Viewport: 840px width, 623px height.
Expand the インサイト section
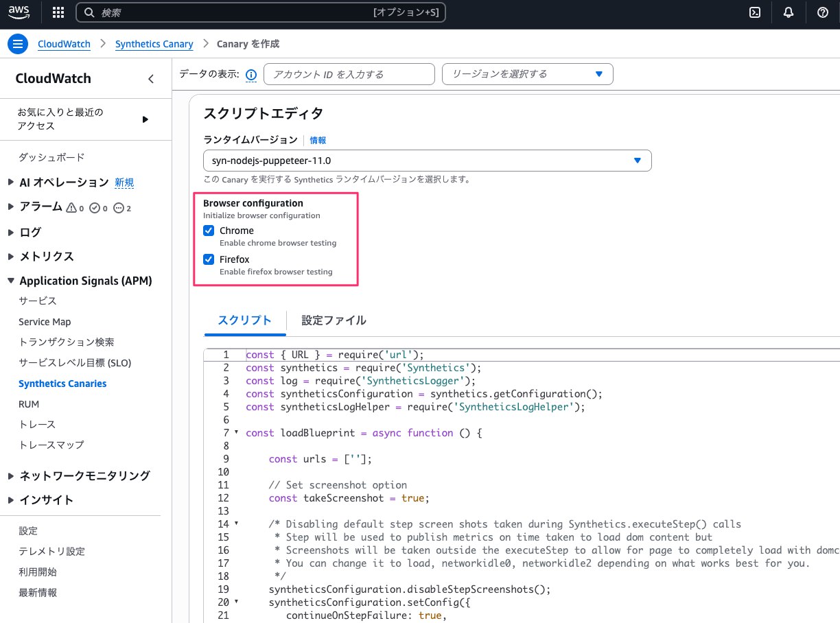pyautogui.click(x=10, y=500)
